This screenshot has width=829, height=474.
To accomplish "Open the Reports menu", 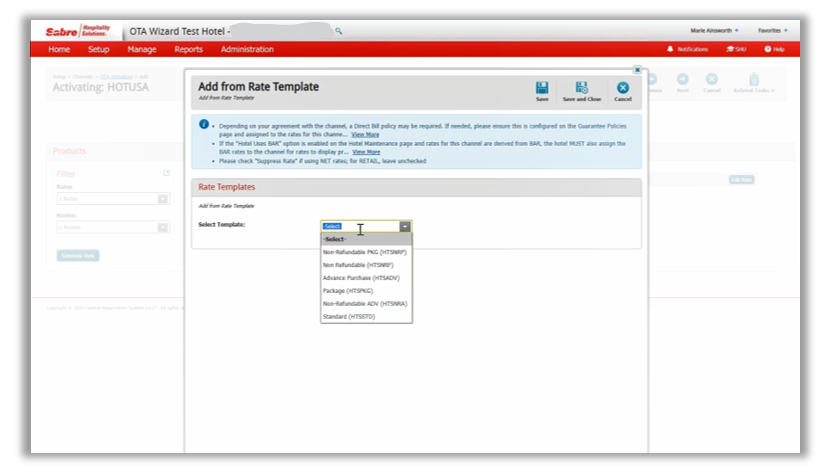I will tap(189, 49).
